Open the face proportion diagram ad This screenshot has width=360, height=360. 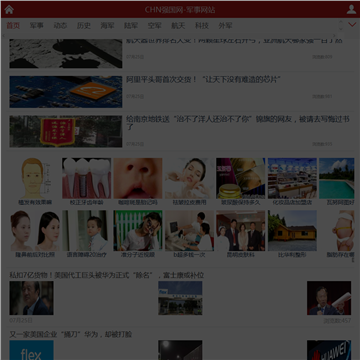[x=35, y=178]
